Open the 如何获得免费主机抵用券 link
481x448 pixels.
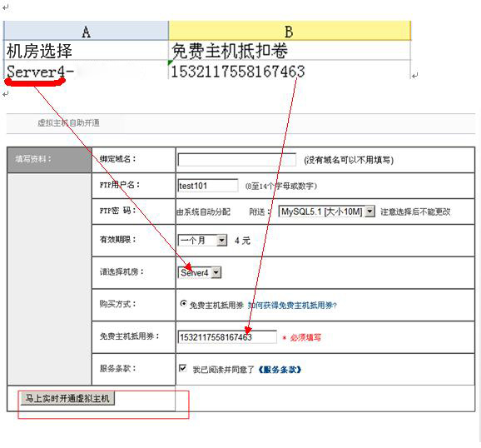[x=292, y=306]
